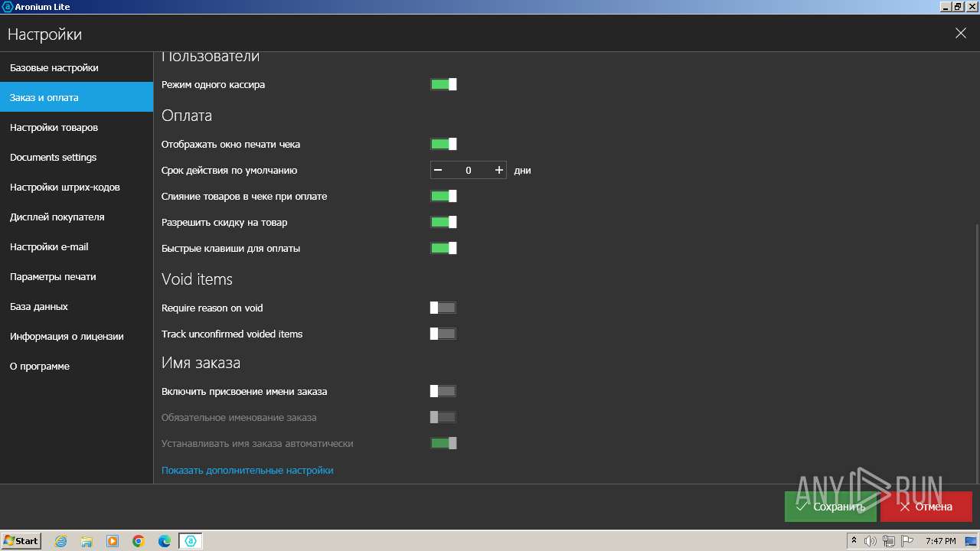Screen dimensions: 980x551
Task: Open Параметры печати section
Action: click(x=77, y=276)
